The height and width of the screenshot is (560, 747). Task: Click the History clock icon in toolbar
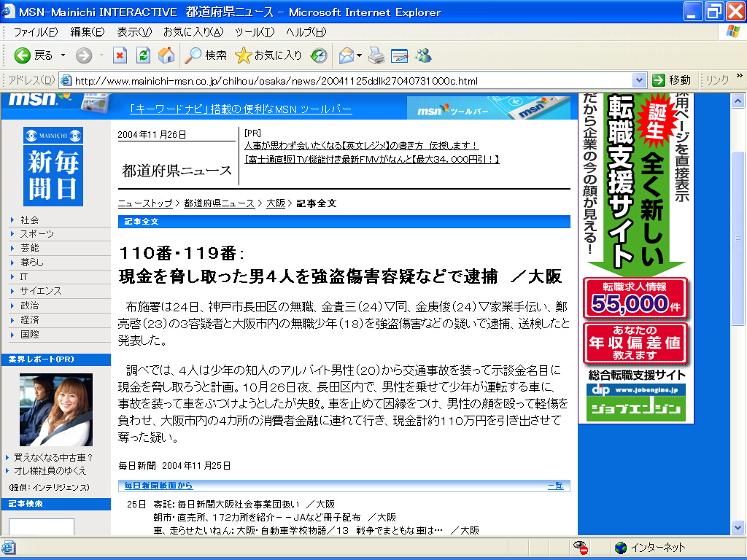319,55
